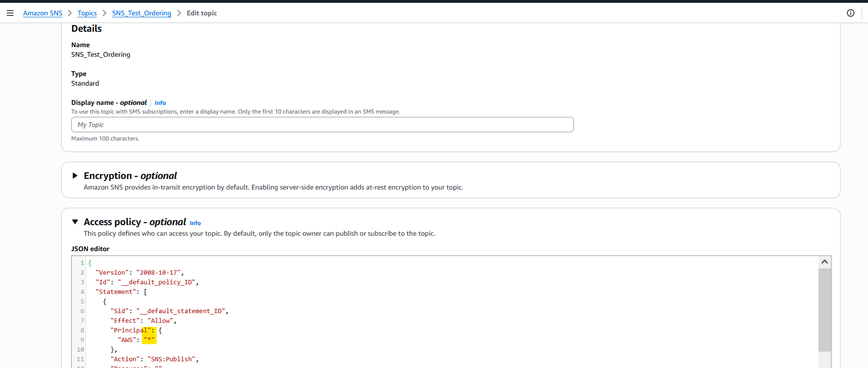Open the hamburger navigation menu
The image size is (868, 368).
[x=10, y=13]
